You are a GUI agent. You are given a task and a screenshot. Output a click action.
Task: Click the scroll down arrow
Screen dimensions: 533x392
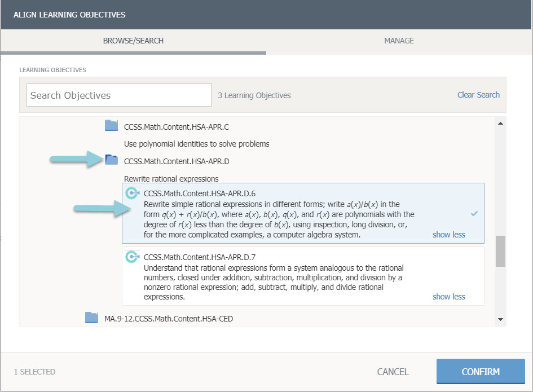[x=500, y=320]
